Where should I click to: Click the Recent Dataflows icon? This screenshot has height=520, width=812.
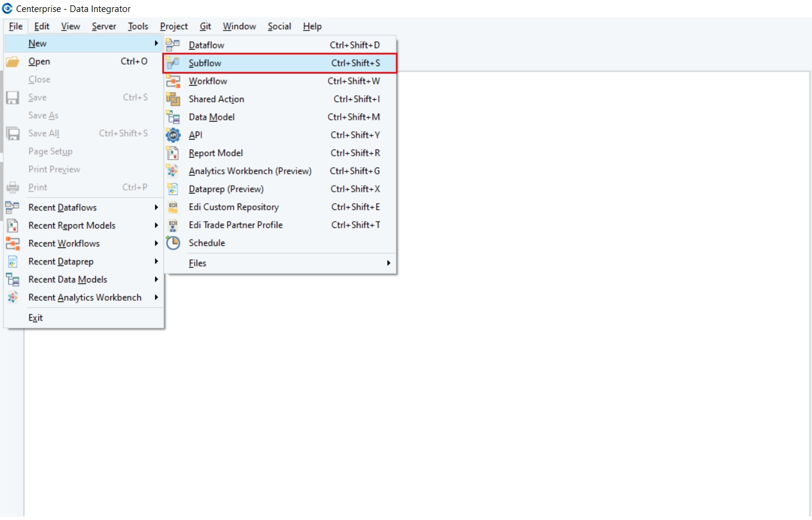click(13, 207)
